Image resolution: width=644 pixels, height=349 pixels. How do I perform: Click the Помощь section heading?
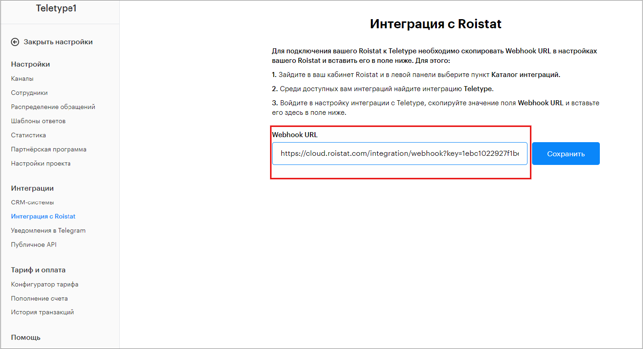[25, 338]
